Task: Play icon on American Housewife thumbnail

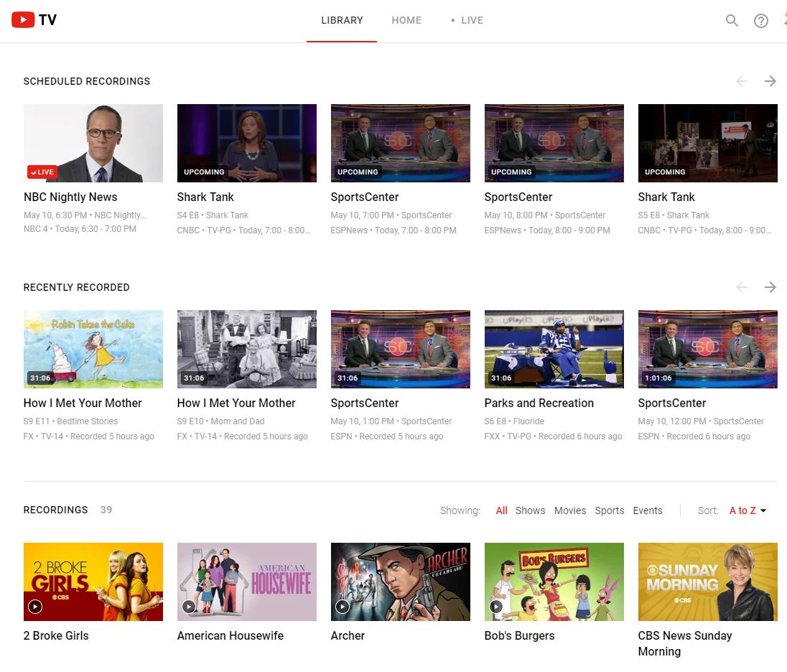Action: click(189, 606)
